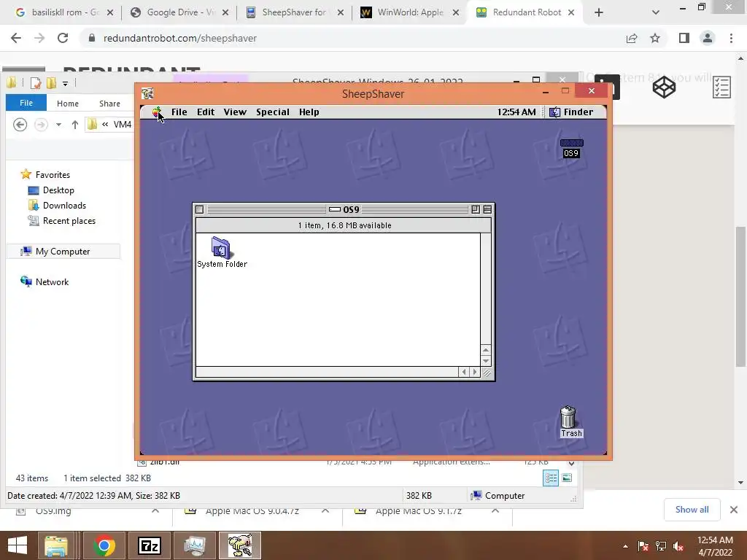Select Recent places in Explorer sidebar
Screen dimensions: 747x560
point(69,220)
